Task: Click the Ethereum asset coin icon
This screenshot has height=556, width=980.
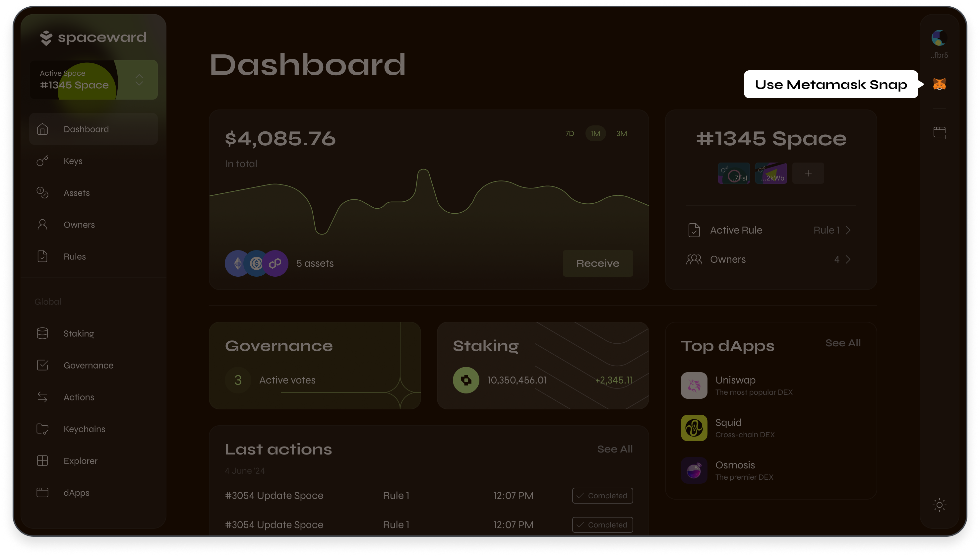Action: tap(237, 263)
